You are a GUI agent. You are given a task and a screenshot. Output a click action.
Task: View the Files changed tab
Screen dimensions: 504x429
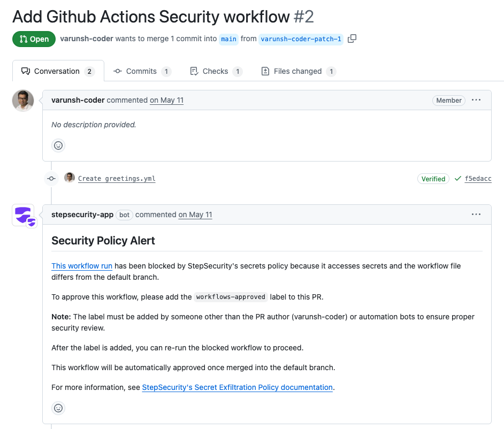click(x=297, y=71)
